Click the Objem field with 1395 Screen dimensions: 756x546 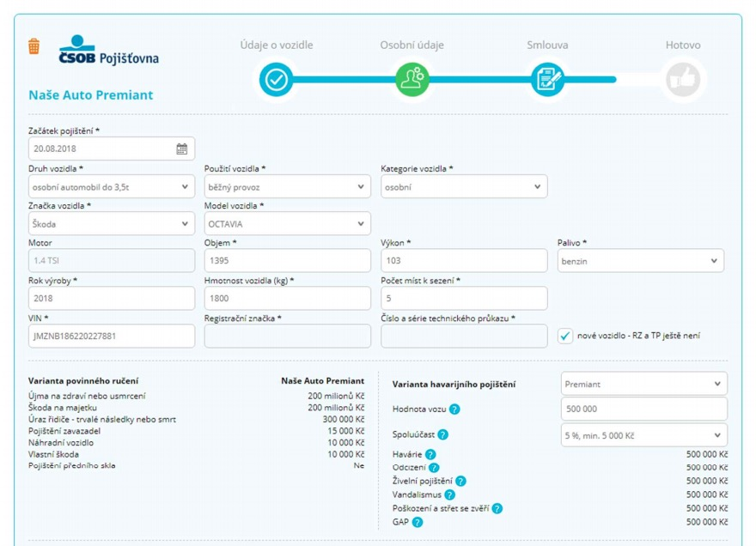coord(287,261)
